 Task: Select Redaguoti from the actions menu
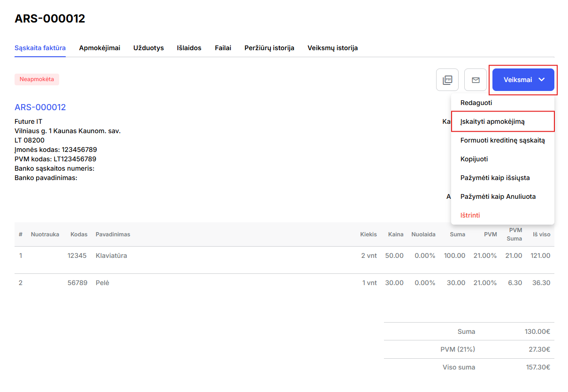coord(503,103)
